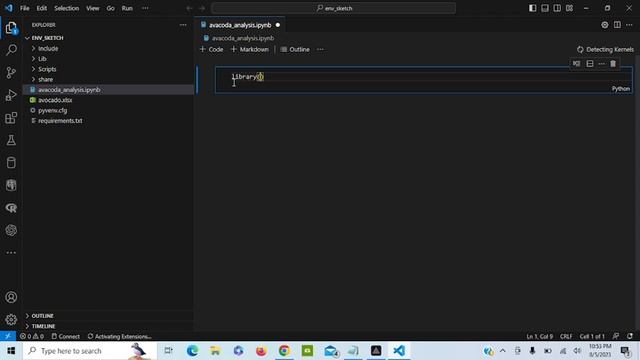Open Explorer Views and More Actions ellipsis

click(x=183, y=25)
